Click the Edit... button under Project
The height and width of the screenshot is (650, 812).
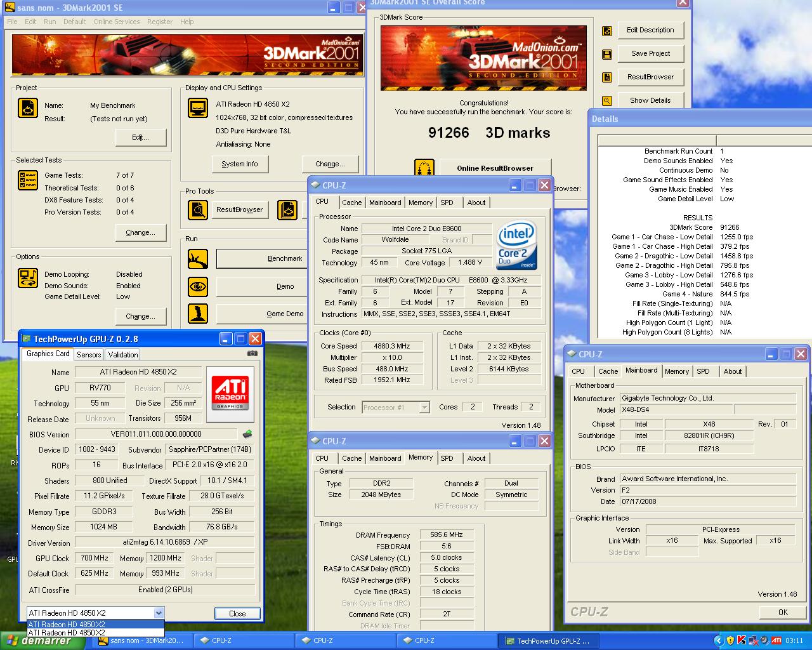140,137
